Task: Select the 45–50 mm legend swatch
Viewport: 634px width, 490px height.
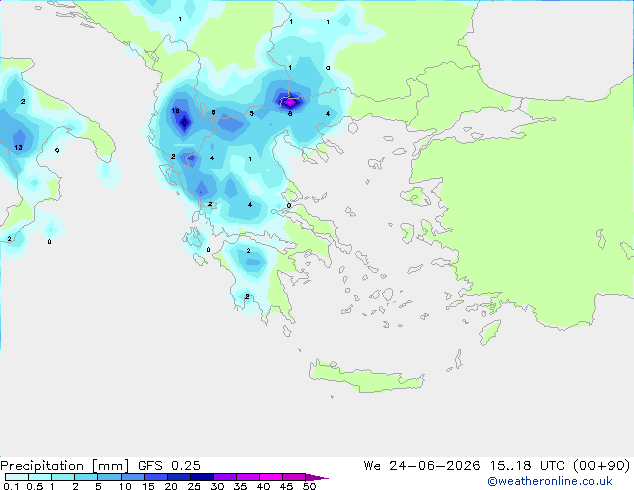Action: point(294,477)
